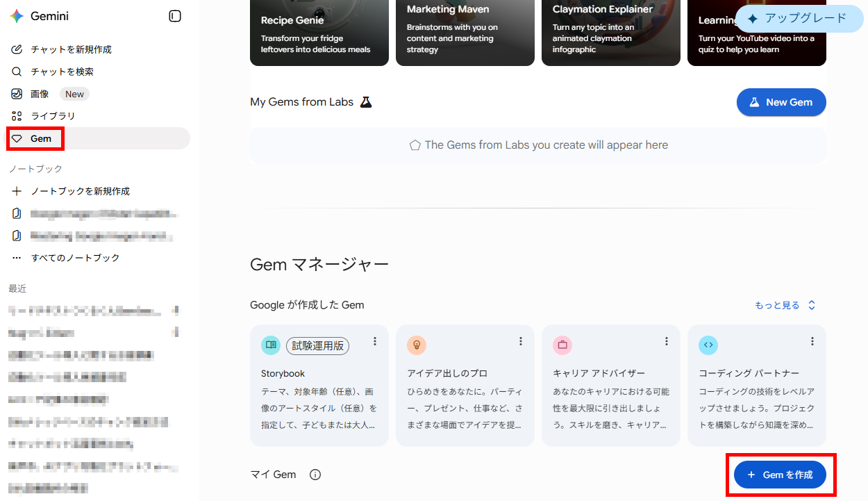Open the コーディング パートナー three-dot menu
The height and width of the screenshot is (501, 868).
tap(812, 341)
